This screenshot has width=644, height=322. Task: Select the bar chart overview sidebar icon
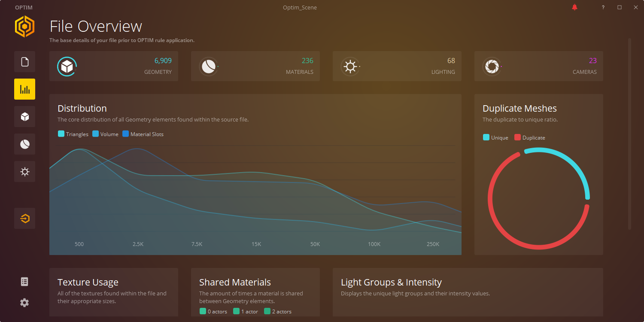[24, 89]
